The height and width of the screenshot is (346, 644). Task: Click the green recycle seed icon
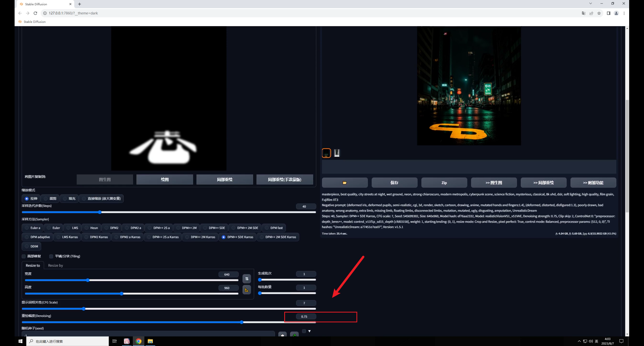[x=294, y=335]
